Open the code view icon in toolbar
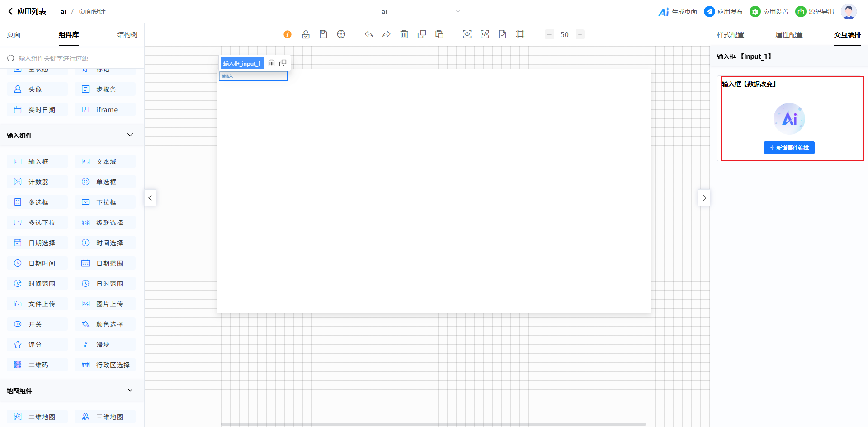 [x=485, y=34]
